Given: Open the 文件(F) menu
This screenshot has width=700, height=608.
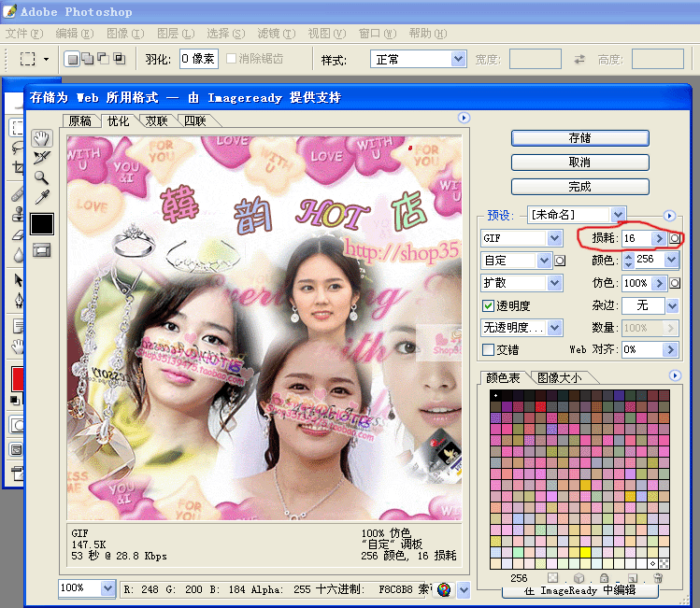Looking at the screenshot, I should coord(24,34).
